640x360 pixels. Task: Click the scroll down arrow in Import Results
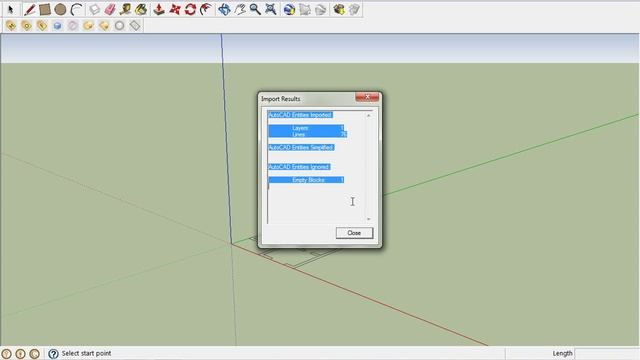pyautogui.click(x=368, y=219)
